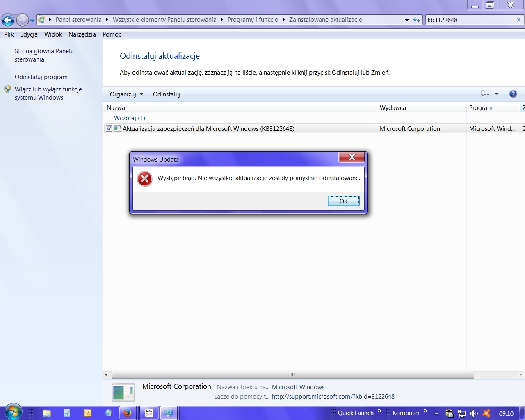Image resolution: width=525 pixels, height=420 pixels.
Task: Click the Microsoft Wind... program cell
Action: coord(492,128)
